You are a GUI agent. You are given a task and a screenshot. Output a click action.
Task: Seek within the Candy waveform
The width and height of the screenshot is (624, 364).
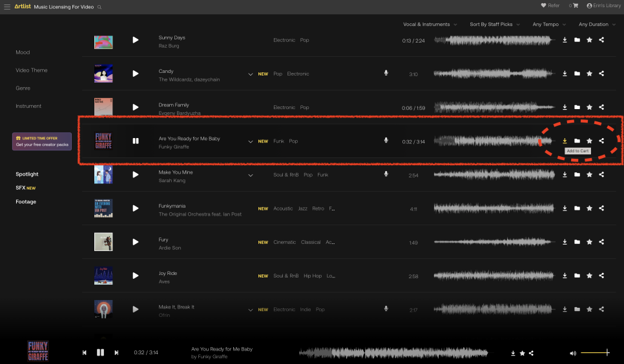point(494,74)
